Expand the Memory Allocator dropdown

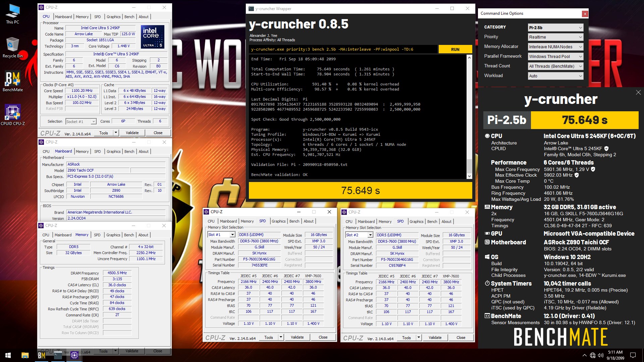[x=556, y=47]
